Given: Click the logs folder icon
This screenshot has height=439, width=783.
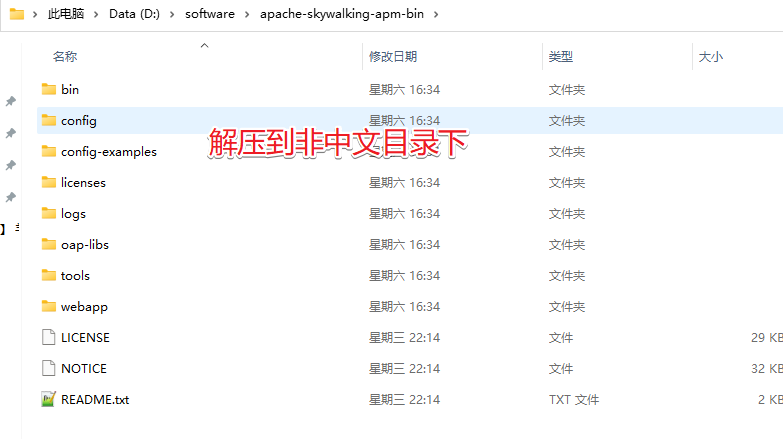Looking at the screenshot, I should click(x=48, y=213).
